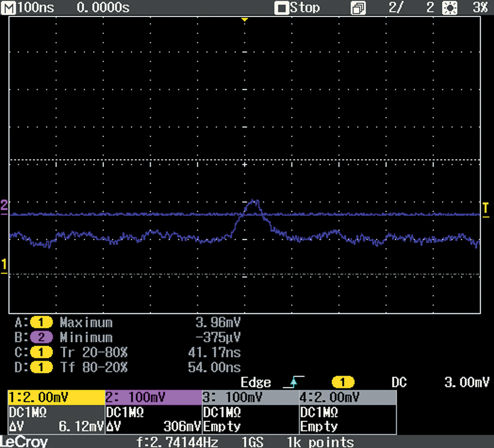Select the channel 2 100mV tab
This screenshot has height=448, width=494.
153,397
